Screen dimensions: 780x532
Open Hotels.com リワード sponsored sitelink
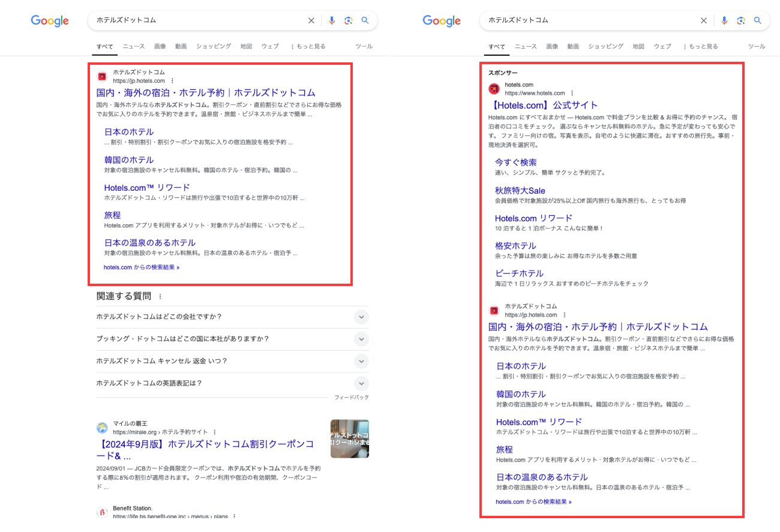coord(534,218)
